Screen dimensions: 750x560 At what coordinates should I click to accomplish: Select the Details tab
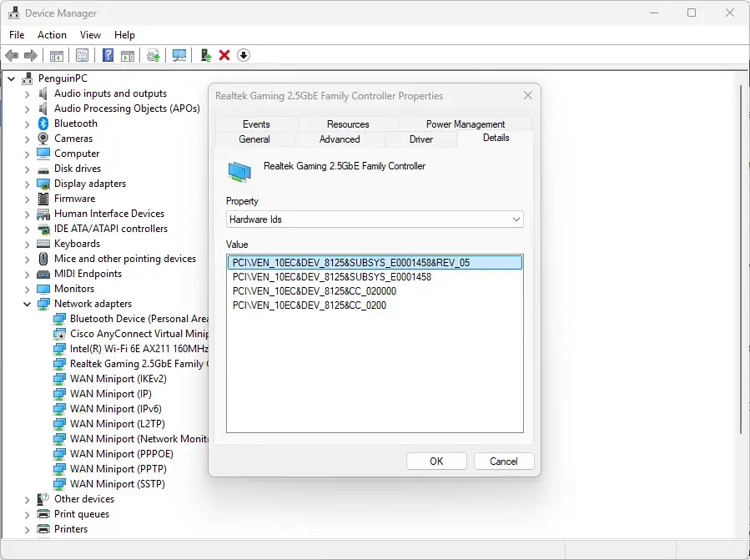[496, 138]
